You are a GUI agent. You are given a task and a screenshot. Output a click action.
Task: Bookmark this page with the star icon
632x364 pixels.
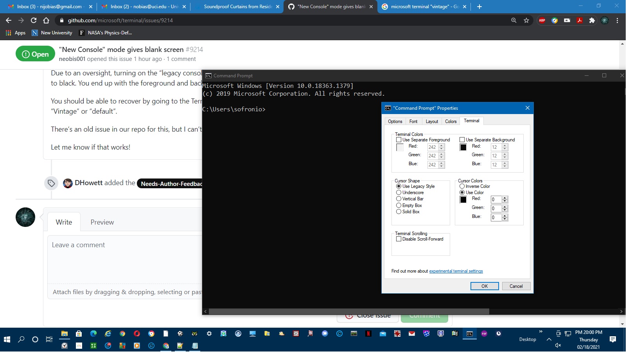point(526,20)
